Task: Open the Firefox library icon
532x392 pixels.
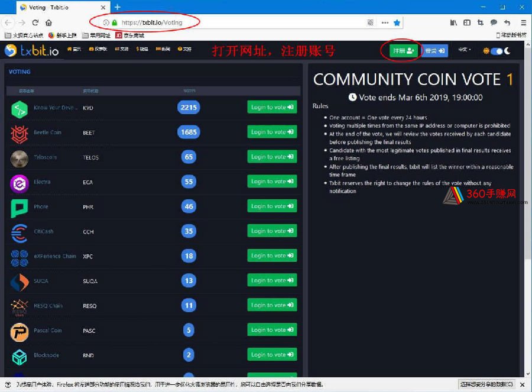Action: point(453,22)
